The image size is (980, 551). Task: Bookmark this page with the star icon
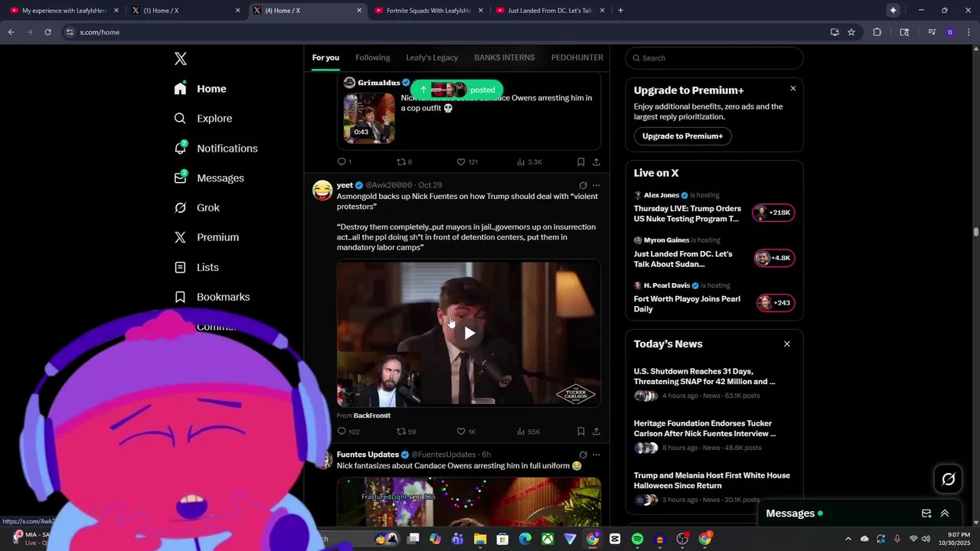point(851,32)
